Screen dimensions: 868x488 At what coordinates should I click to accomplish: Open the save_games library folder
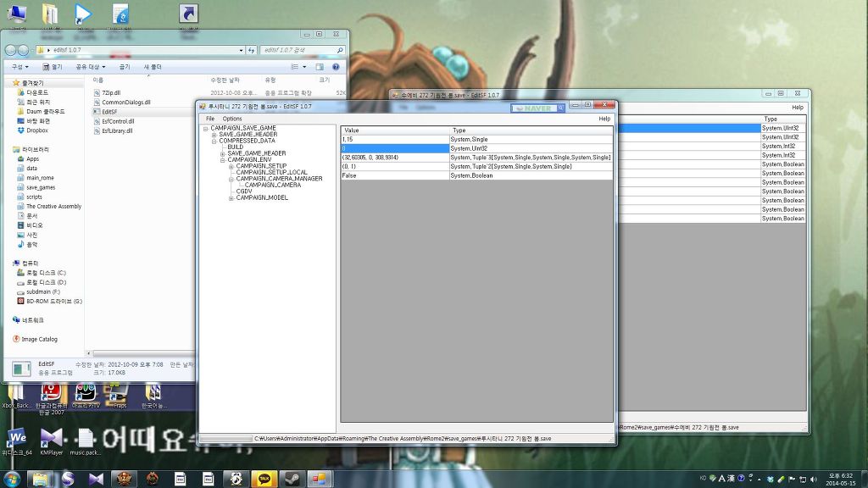[40, 187]
